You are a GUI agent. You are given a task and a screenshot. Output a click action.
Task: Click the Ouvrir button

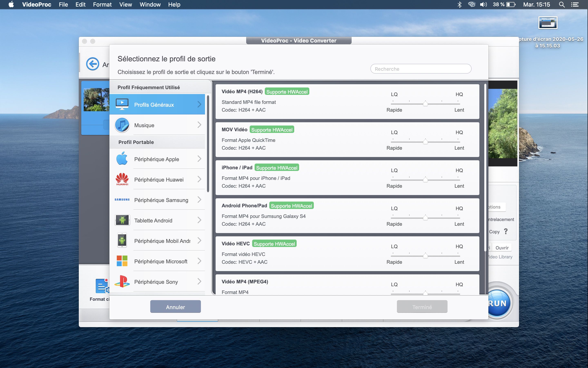pyautogui.click(x=502, y=248)
